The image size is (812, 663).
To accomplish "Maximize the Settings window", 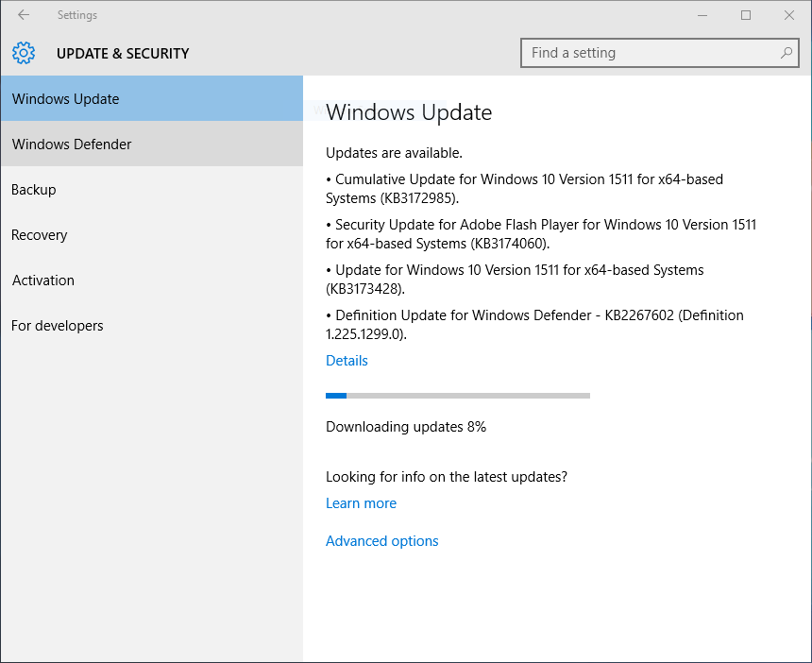I will coord(746,15).
